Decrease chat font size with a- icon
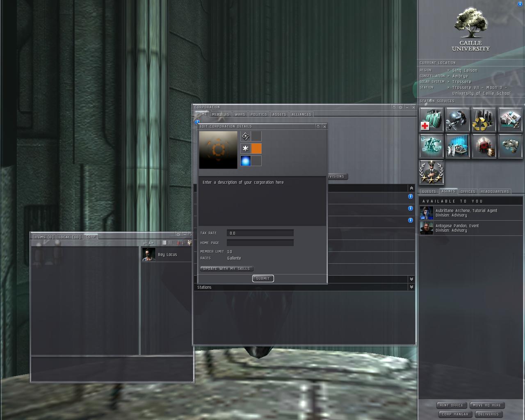The height and width of the screenshot is (420, 525). coord(145,243)
